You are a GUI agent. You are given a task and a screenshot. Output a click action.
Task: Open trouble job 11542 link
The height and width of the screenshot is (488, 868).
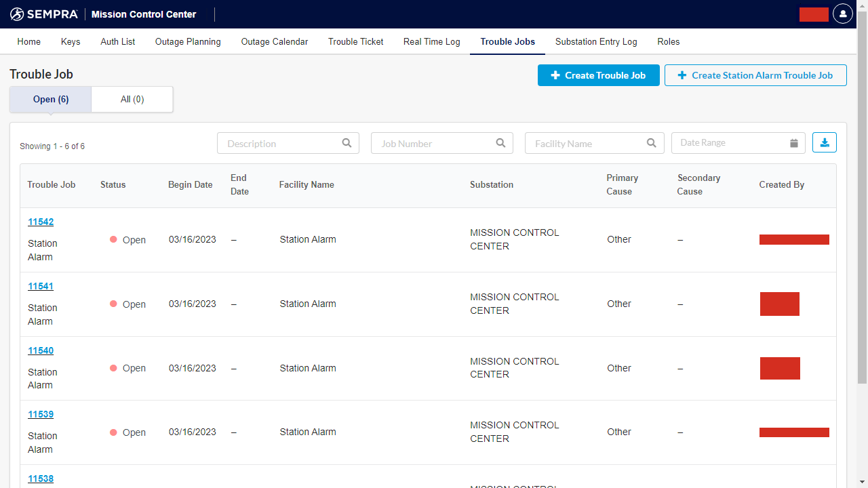[41, 222]
